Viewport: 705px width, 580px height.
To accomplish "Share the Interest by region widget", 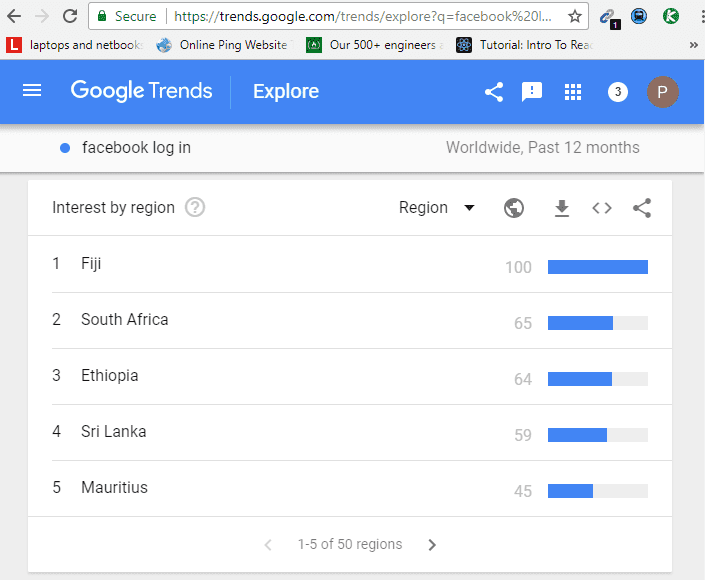I will (x=642, y=208).
